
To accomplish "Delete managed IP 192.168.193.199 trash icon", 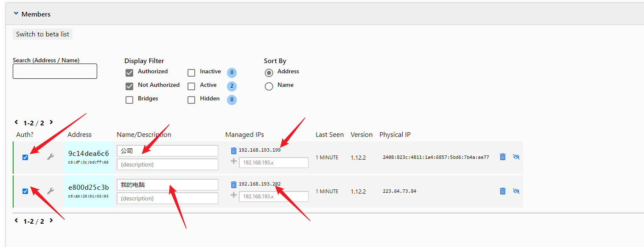I will coord(233,150).
